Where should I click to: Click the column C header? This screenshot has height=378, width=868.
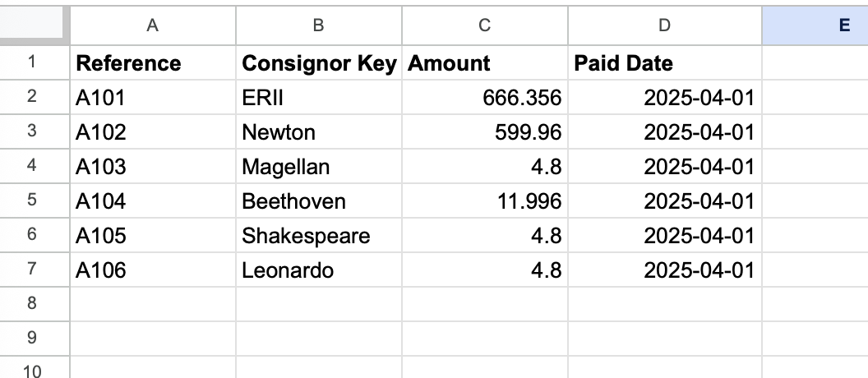tap(484, 25)
